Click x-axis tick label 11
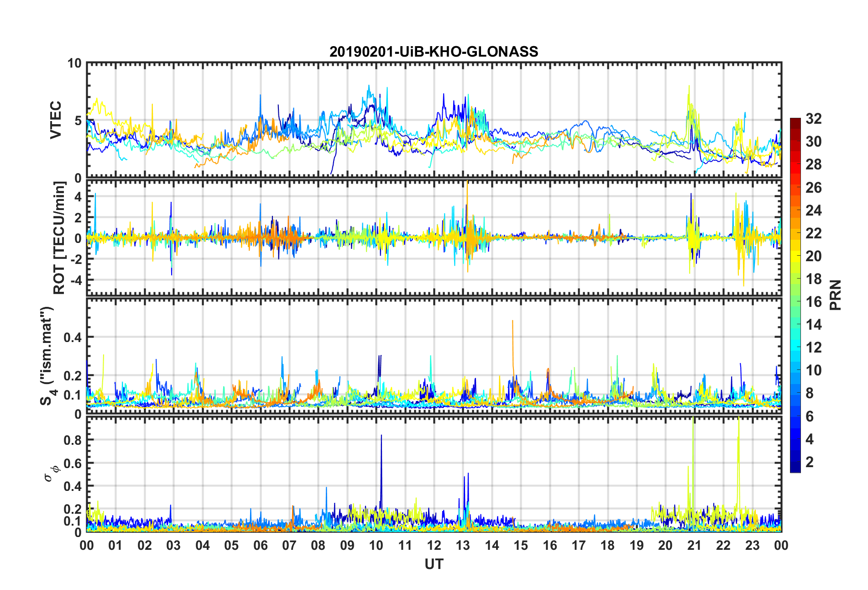Viewport: 868px width, 590px height. pyautogui.click(x=405, y=545)
